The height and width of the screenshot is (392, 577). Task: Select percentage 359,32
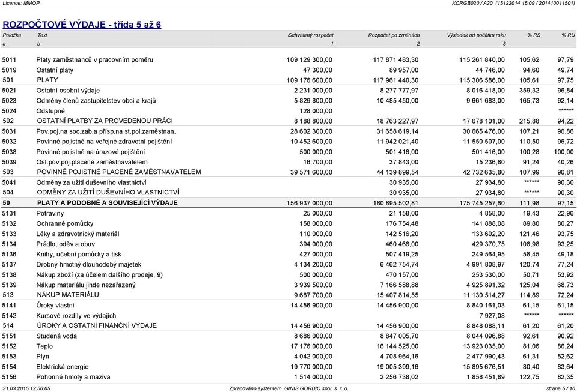(529, 91)
